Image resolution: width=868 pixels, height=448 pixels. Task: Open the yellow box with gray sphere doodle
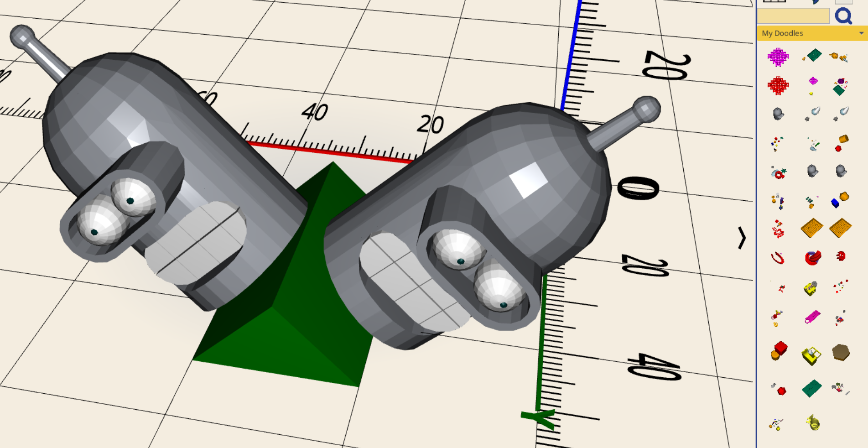pos(811,288)
